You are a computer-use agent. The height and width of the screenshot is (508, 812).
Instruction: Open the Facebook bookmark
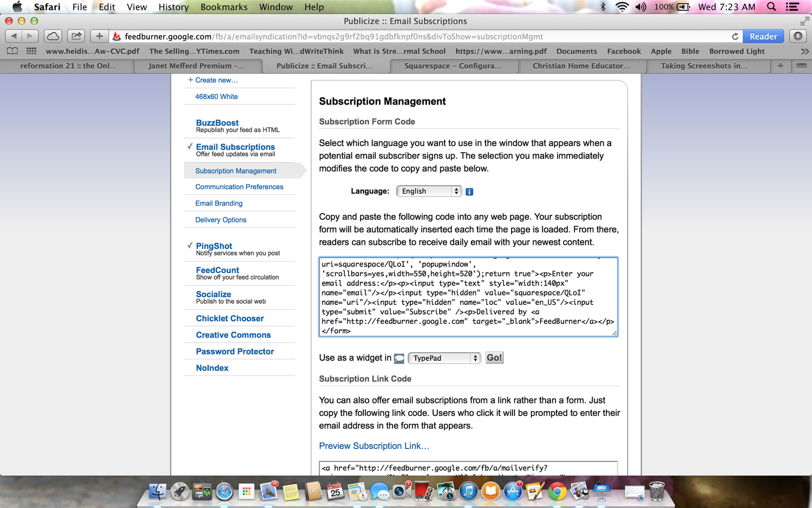pyautogui.click(x=624, y=51)
